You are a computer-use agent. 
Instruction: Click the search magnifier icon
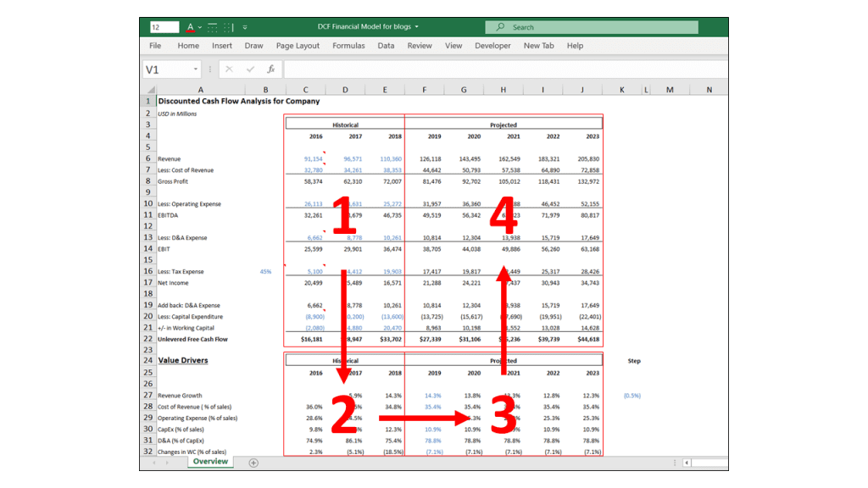500,26
